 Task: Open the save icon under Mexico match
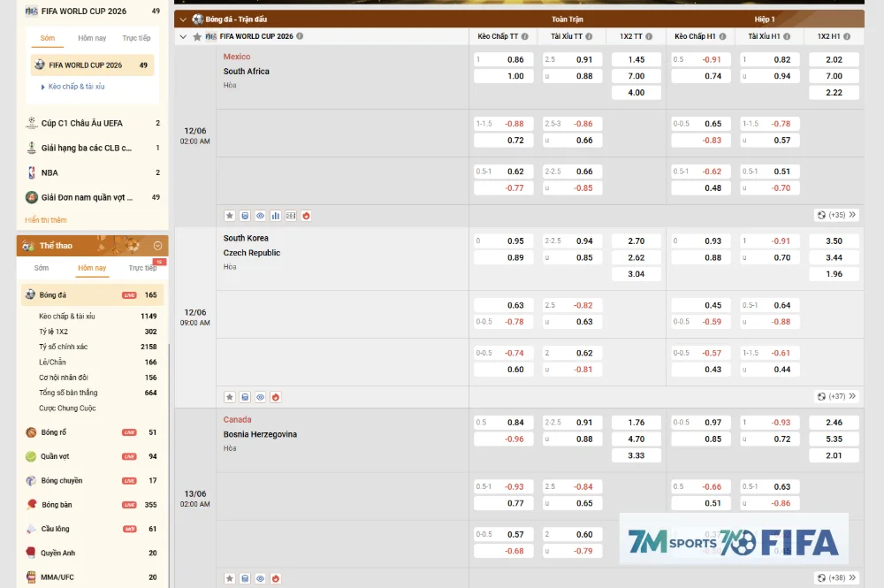[245, 216]
